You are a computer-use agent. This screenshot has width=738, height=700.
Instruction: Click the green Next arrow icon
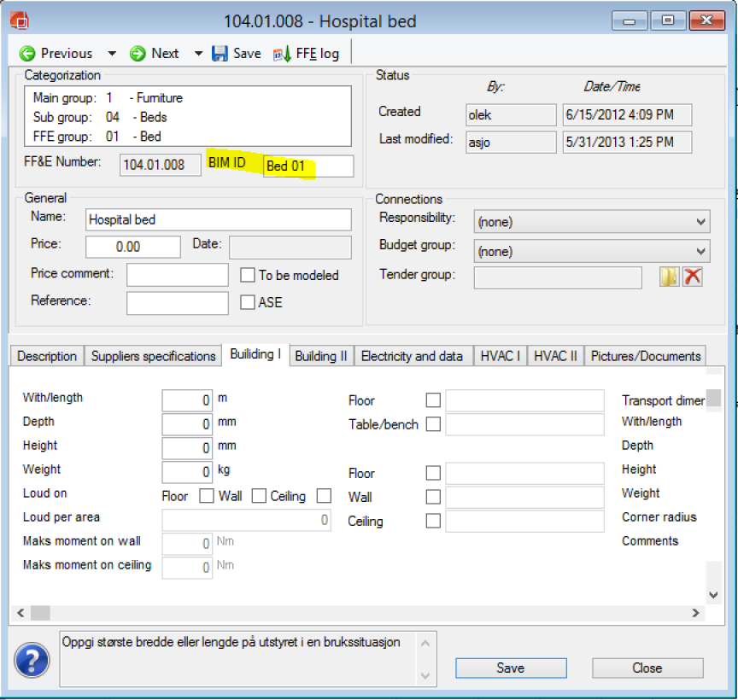click(x=138, y=54)
